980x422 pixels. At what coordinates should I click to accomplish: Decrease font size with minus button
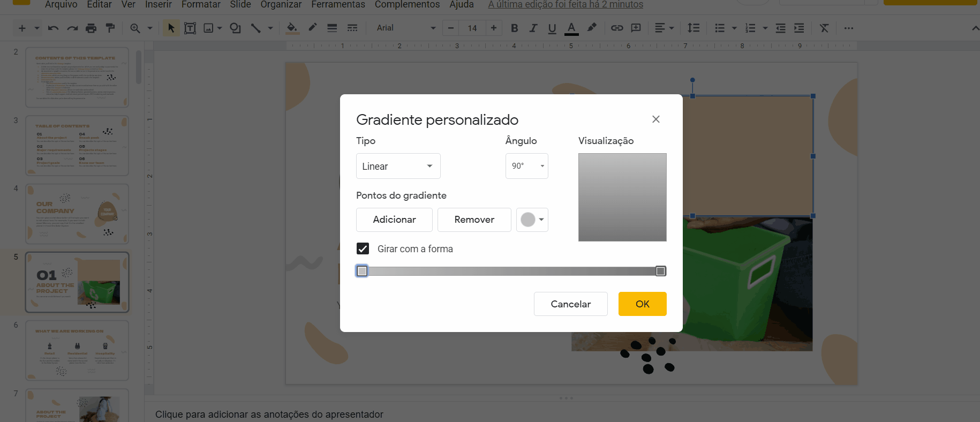point(451,28)
